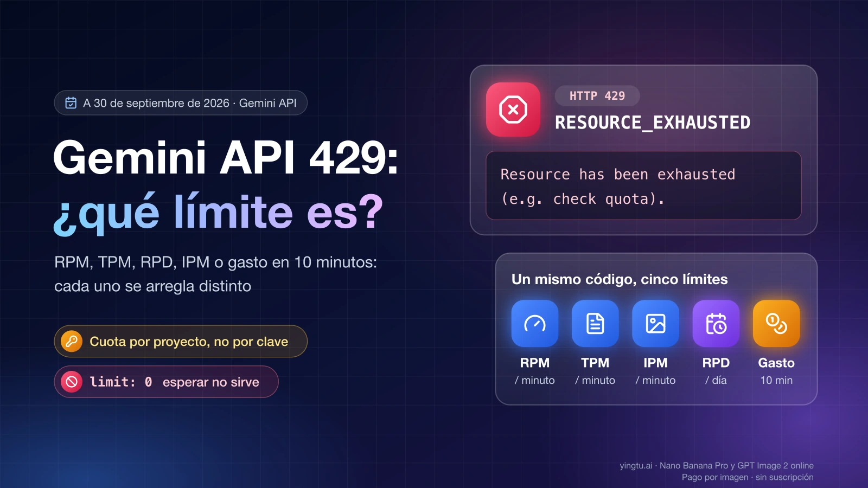Click the '10 min' text under Gasto
Image resolution: width=868 pixels, height=488 pixels.
776,380
